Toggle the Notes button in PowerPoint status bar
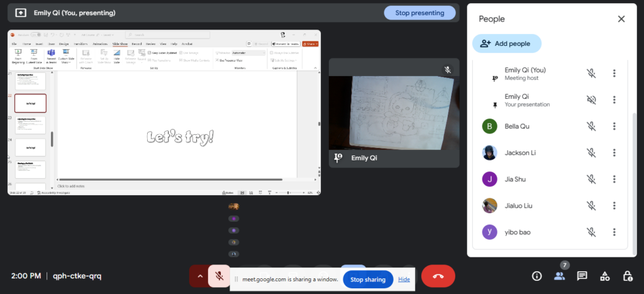 [x=228, y=193]
